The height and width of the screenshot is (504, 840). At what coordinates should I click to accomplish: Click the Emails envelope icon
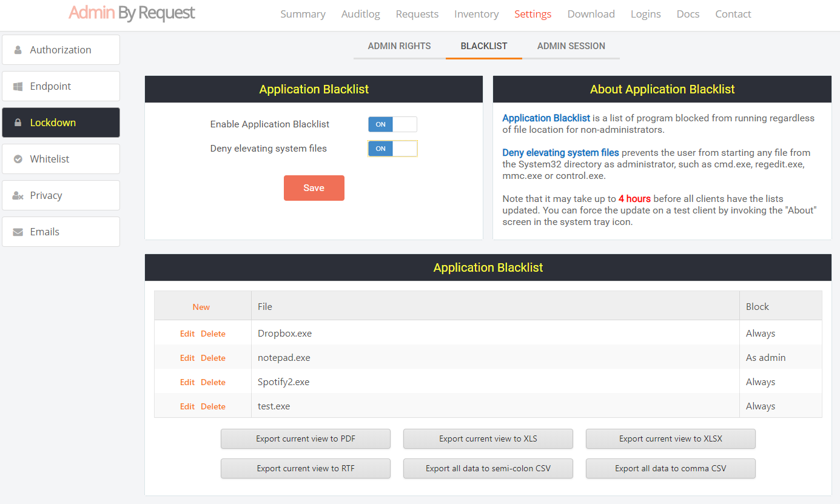(x=18, y=232)
